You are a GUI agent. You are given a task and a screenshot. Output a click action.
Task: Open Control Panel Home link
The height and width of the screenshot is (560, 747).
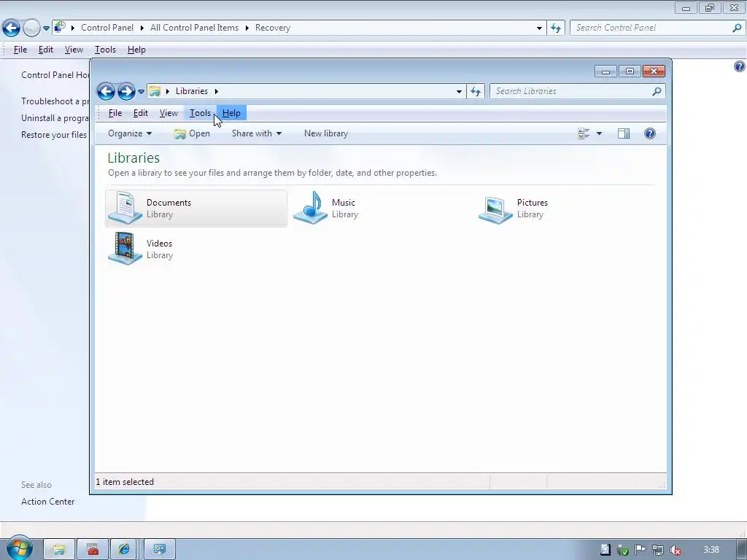click(55, 75)
